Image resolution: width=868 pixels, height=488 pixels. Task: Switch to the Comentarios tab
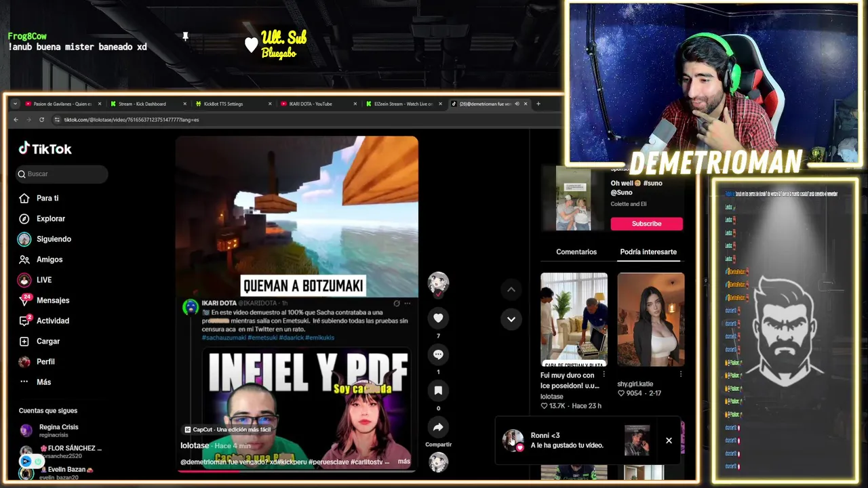click(x=576, y=251)
